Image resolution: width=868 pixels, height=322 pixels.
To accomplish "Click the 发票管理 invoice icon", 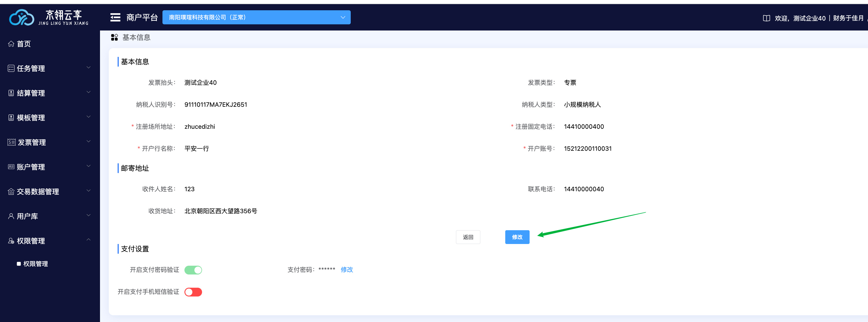I will point(11,142).
